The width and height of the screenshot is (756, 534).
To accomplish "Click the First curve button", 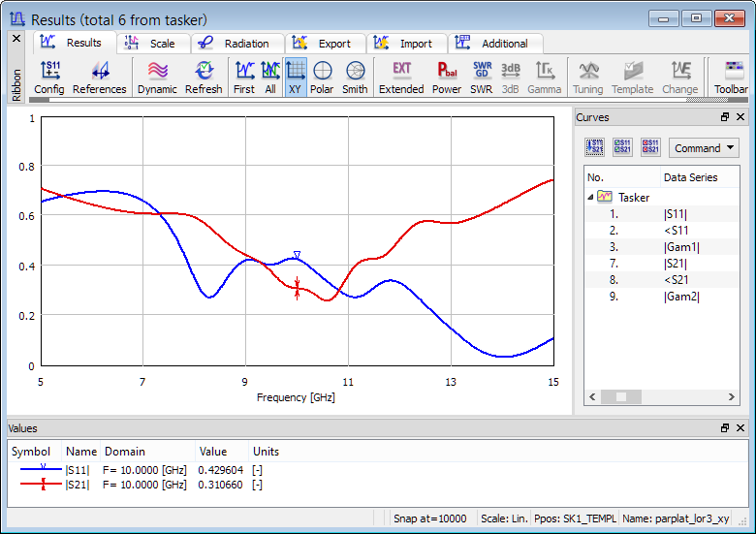I will 244,77.
